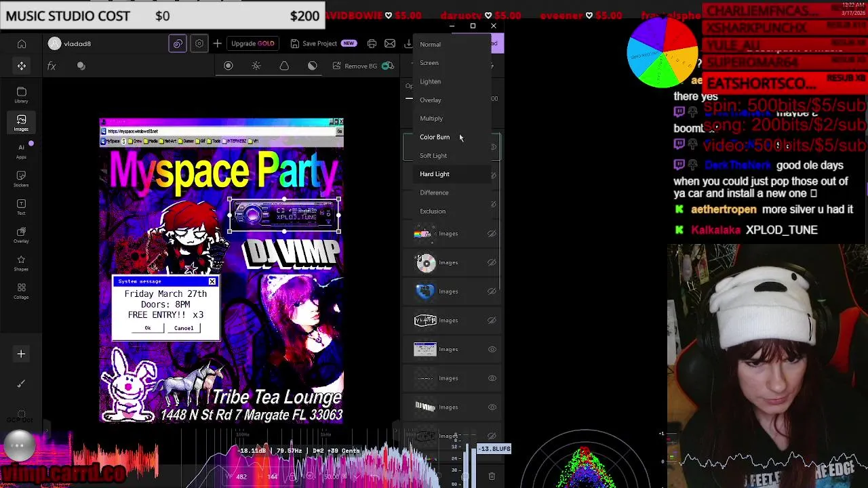Image resolution: width=868 pixels, height=488 pixels.
Task: Open the settings gear icon
Action: click(x=199, y=43)
